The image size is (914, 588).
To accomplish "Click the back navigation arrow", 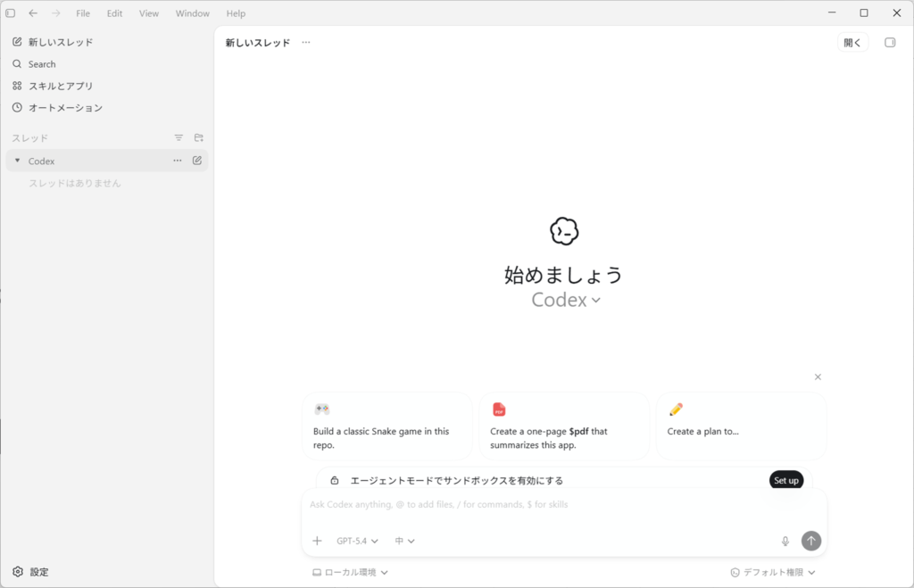I will (33, 13).
